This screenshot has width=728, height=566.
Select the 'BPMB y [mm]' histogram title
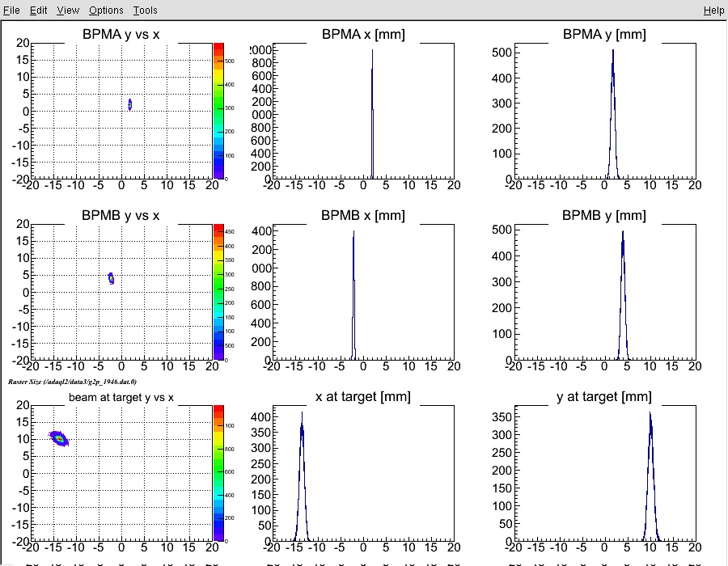(x=604, y=215)
